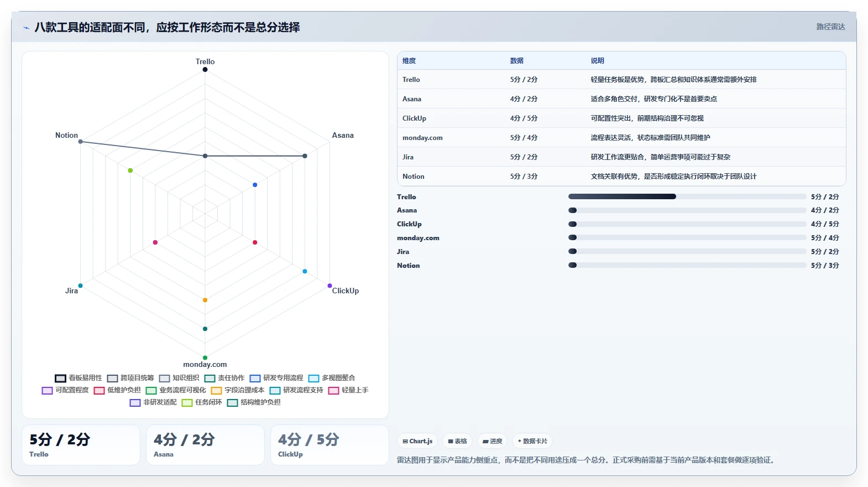Click the Jira progress bar
This screenshot has width=868, height=487.
[687, 251]
